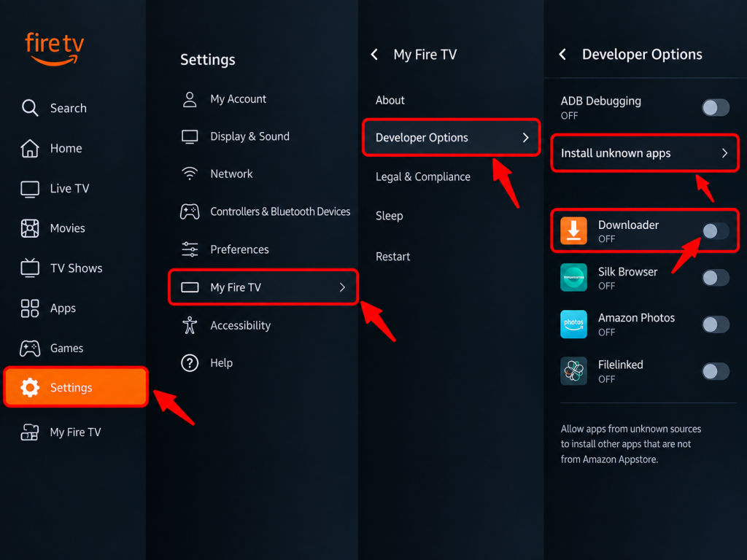Click the Filelinked app icon
This screenshot has height=560, width=747.
tap(573, 371)
